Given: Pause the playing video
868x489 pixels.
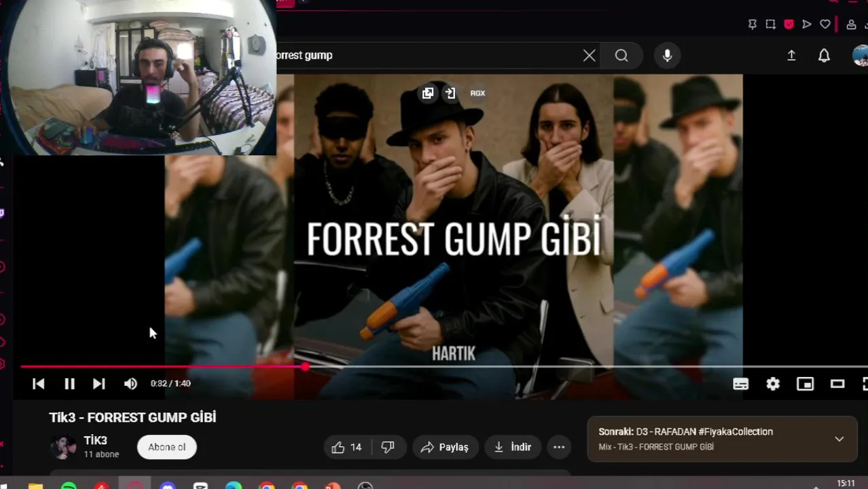Looking at the screenshot, I should (69, 384).
